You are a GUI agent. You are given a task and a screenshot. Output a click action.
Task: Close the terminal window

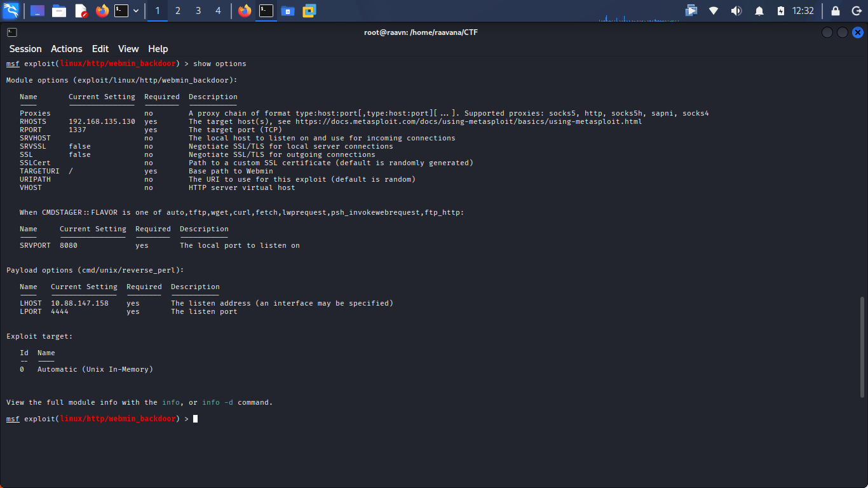coord(857,32)
